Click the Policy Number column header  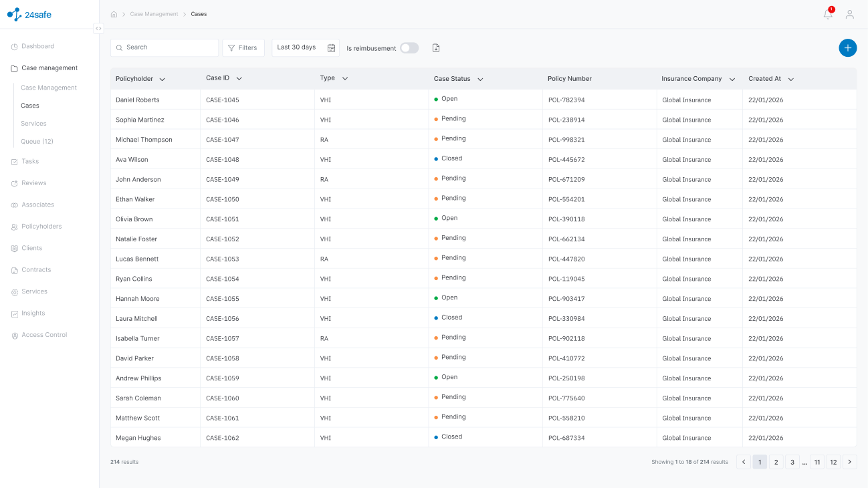tap(570, 78)
